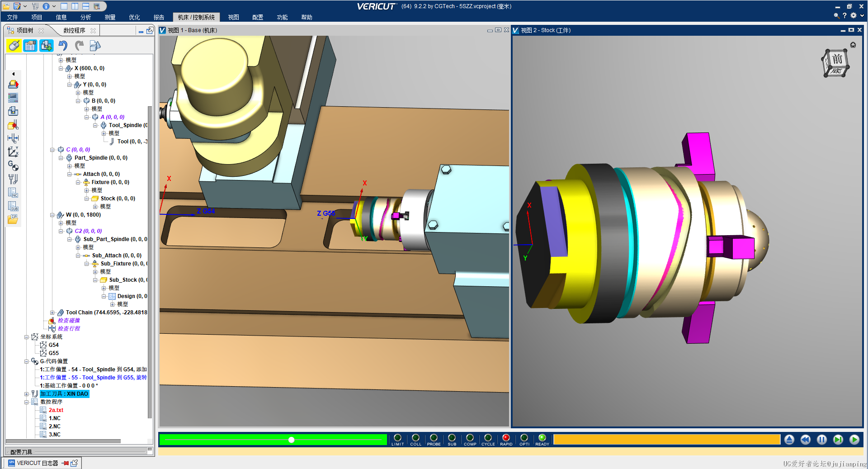Image resolution: width=868 pixels, height=469 pixels.
Task: Open the 文件 menu
Action: click(x=13, y=17)
